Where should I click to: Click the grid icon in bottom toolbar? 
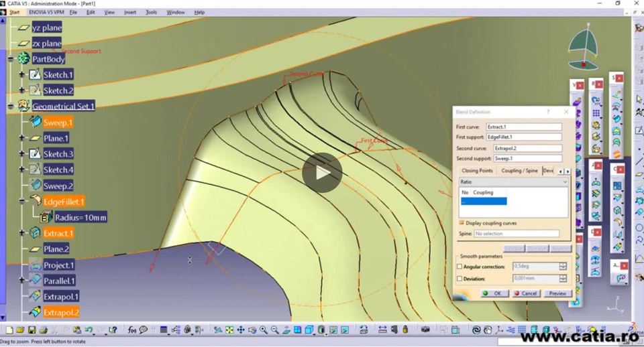522,330
